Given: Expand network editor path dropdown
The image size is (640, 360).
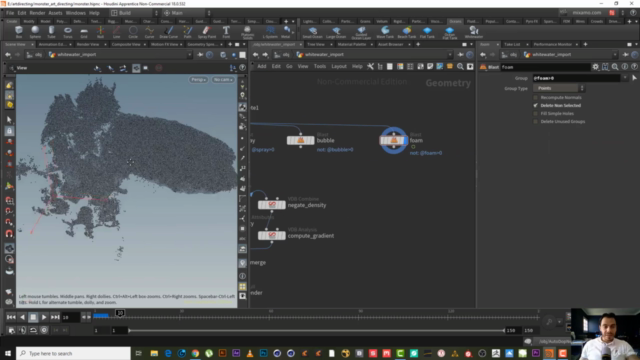Looking at the screenshot, I should click(x=450, y=55).
